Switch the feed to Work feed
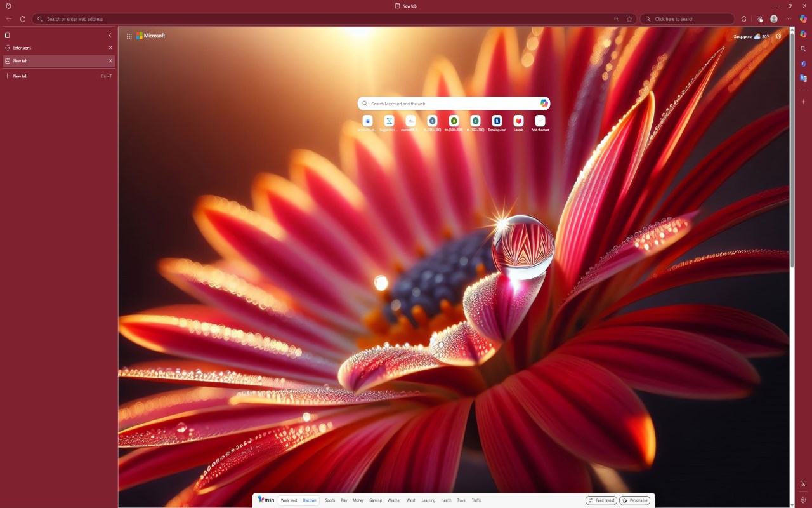Image resolution: width=812 pixels, height=508 pixels. point(289,500)
